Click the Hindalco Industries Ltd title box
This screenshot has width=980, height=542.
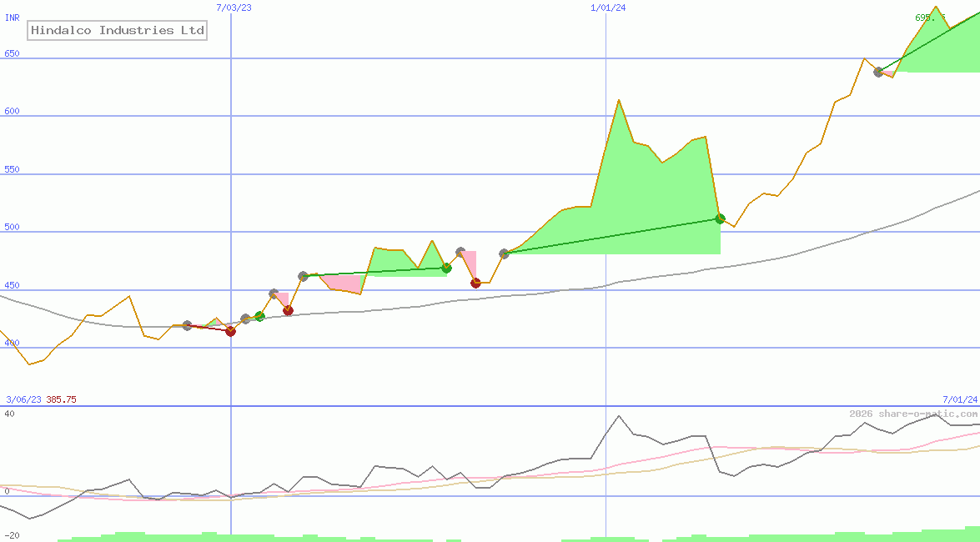117,30
